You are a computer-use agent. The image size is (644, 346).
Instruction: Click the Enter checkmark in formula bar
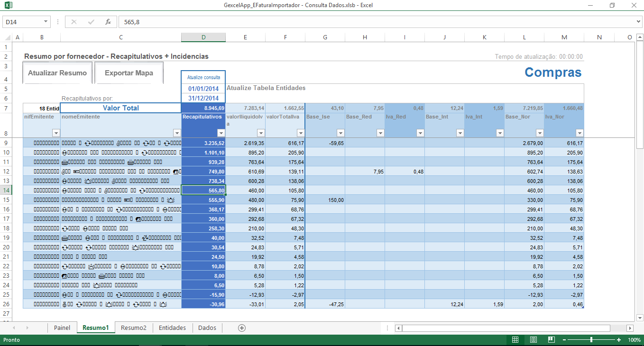click(x=91, y=22)
